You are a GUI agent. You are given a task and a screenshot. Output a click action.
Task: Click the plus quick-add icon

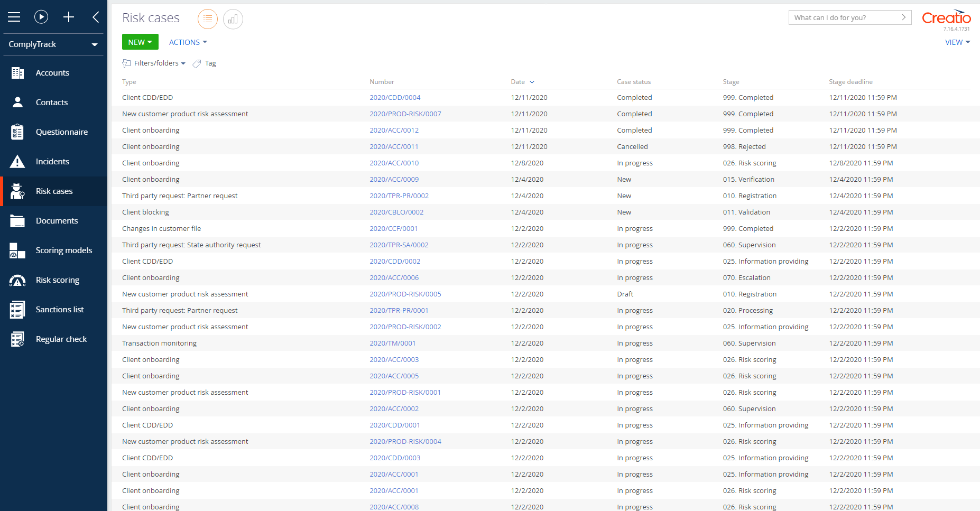tap(69, 17)
